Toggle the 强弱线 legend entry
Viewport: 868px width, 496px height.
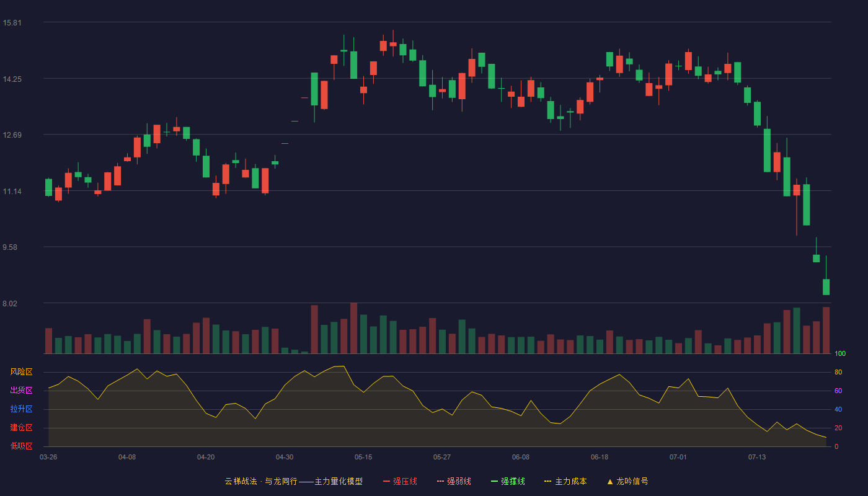click(454, 481)
